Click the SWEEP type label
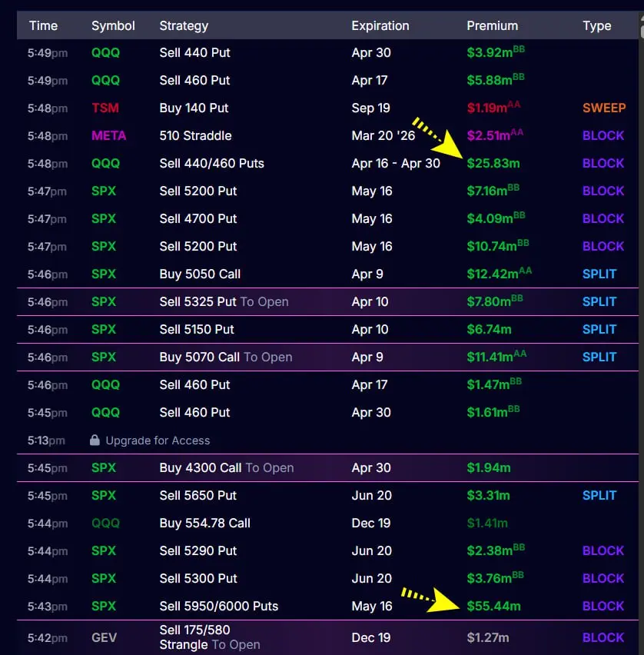 (x=604, y=108)
